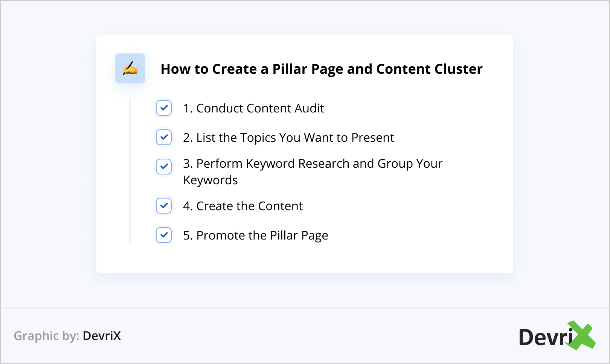Image resolution: width=610 pixels, height=364 pixels.
Task: Click the wrapped word 'Keywords' under step 3
Action: [x=210, y=180]
